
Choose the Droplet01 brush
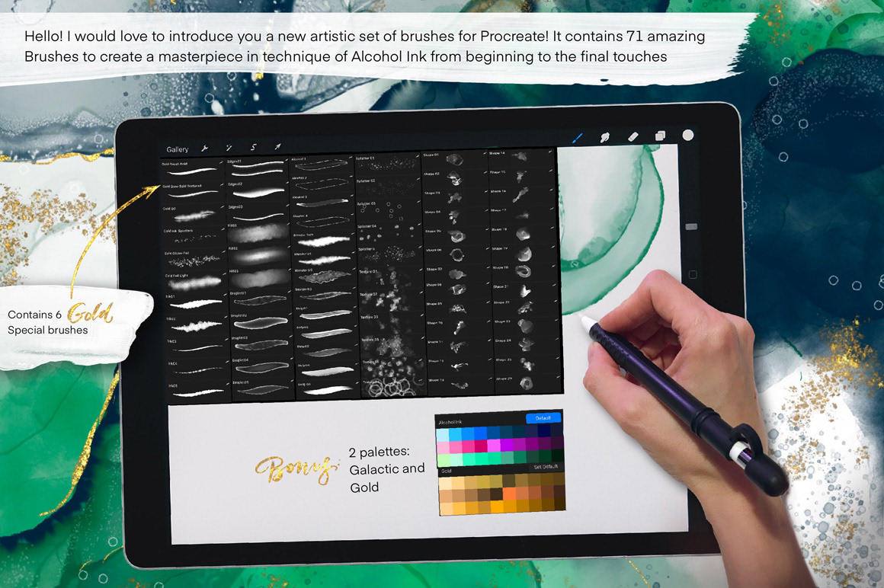[x=261, y=301]
